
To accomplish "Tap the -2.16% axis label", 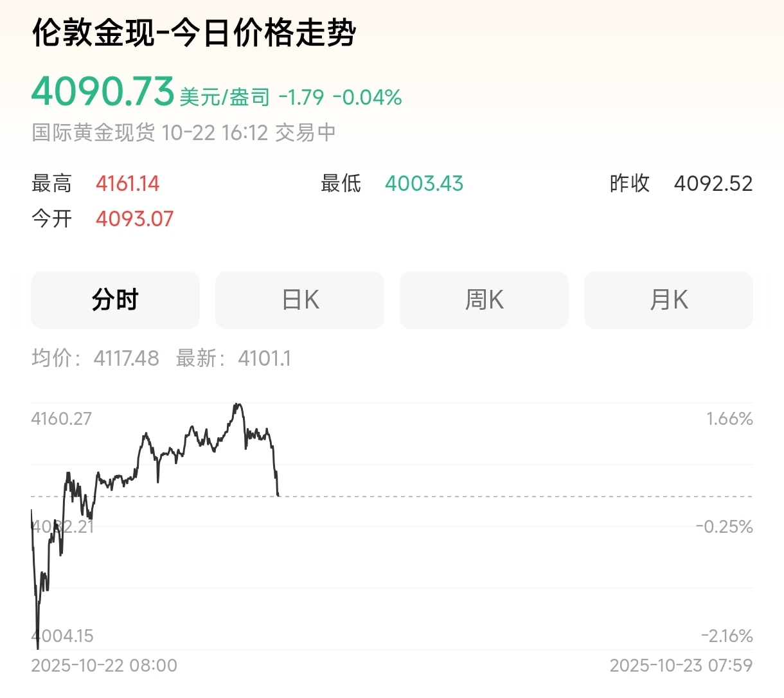I will pyautogui.click(x=727, y=636).
